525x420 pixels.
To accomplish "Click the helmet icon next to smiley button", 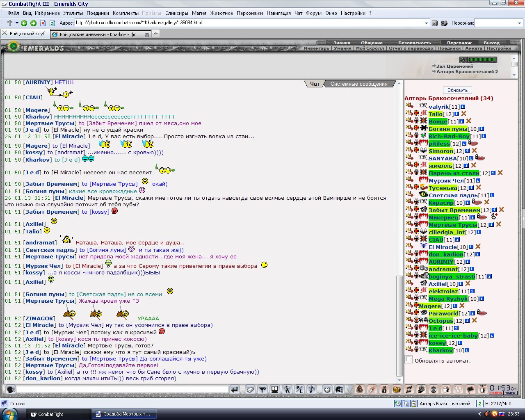I will pos(339,389).
